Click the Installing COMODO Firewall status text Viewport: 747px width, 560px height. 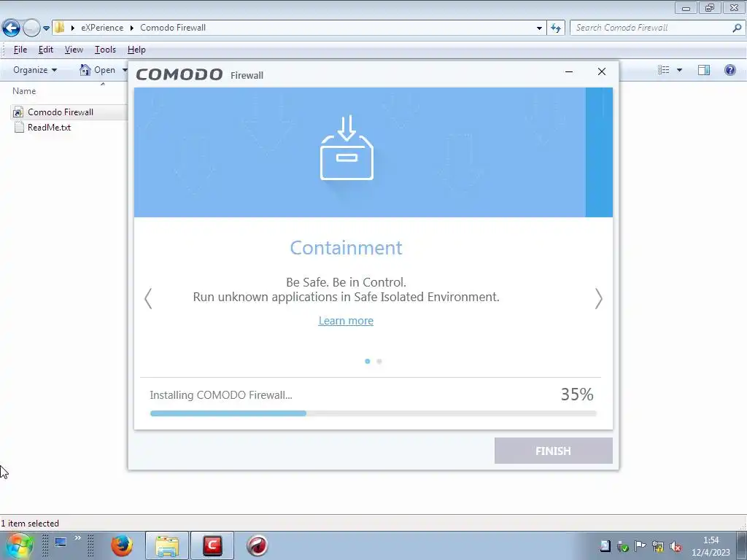[221, 395]
